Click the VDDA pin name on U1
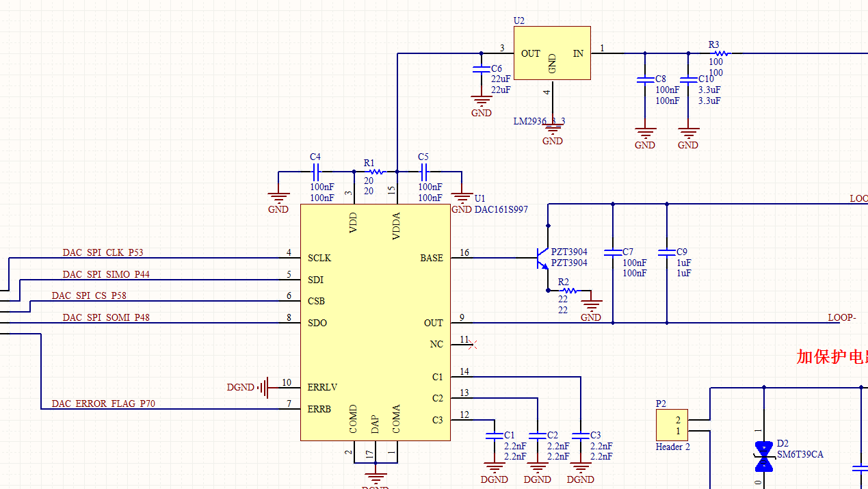The image size is (868, 489). (396, 226)
